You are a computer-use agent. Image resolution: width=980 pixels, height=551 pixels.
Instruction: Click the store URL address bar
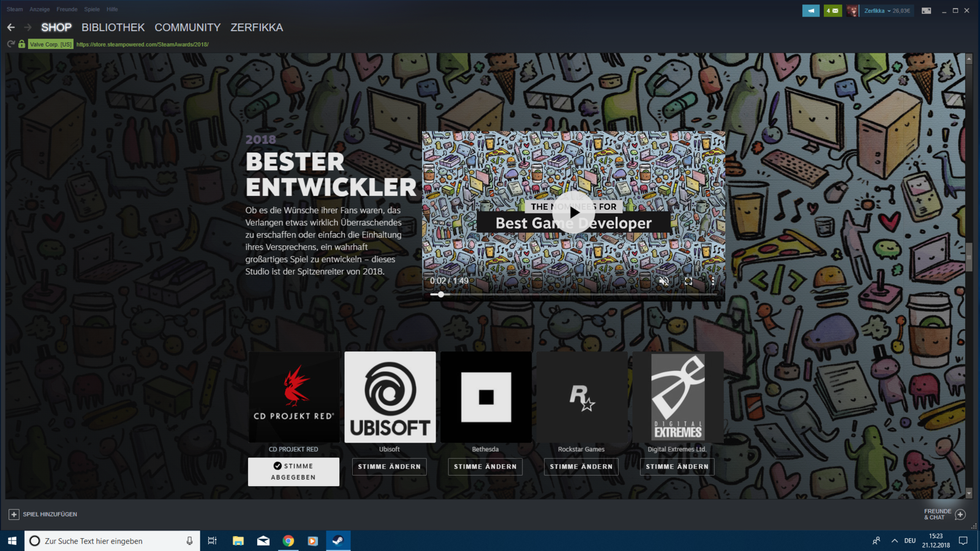pyautogui.click(x=142, y=44)
